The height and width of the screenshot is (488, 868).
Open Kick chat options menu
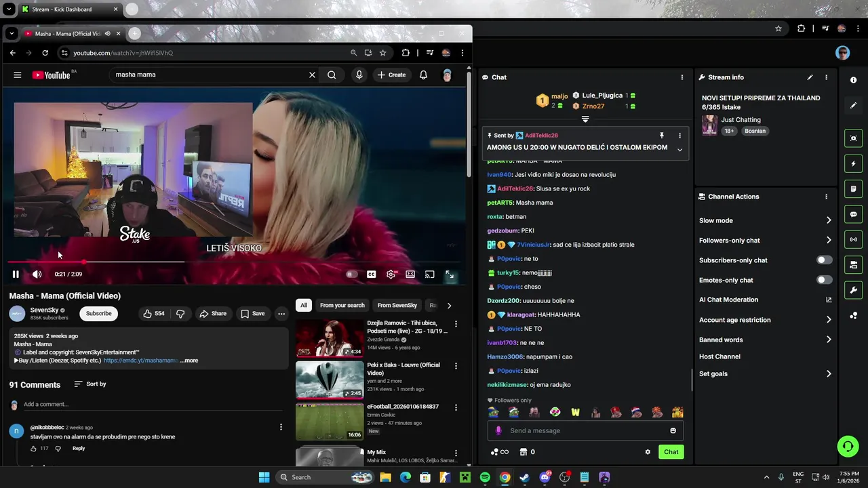tap(682, 77)
